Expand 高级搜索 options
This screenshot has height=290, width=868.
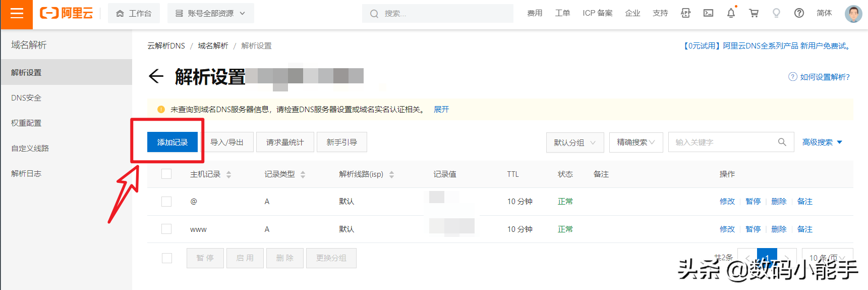point(822,142)
